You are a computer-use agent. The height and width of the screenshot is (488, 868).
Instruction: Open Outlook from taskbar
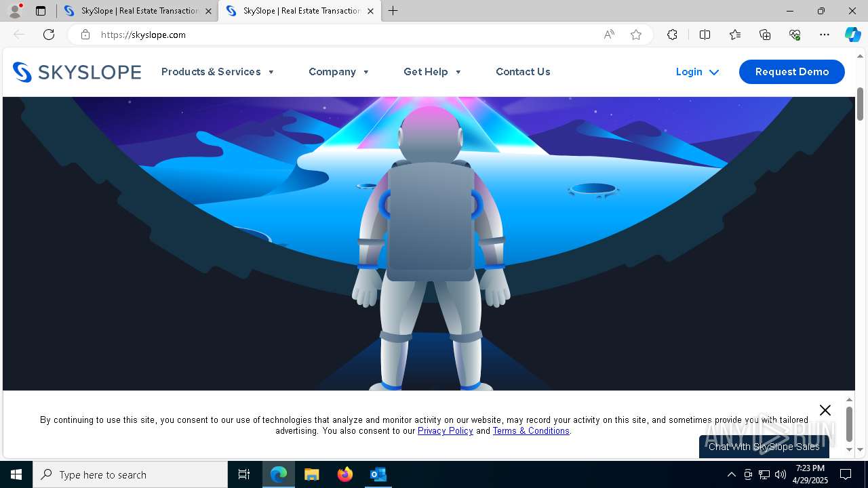tap(378, 474)
